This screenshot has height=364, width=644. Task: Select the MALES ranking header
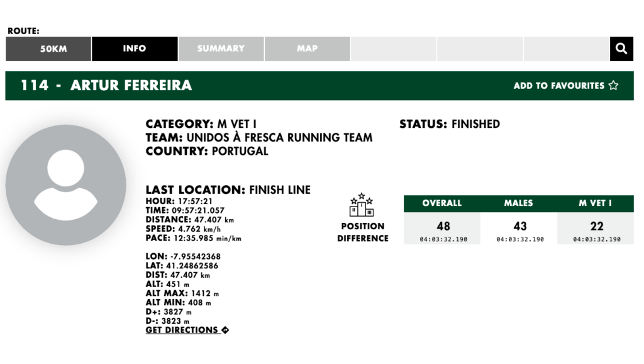pyautogui.click(x=519, y=203)
